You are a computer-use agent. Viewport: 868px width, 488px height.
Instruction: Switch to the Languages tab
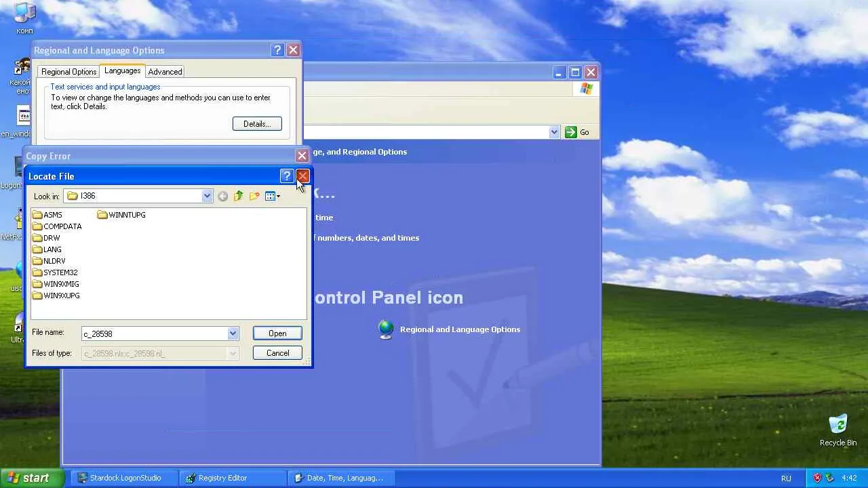pos(123,70)
